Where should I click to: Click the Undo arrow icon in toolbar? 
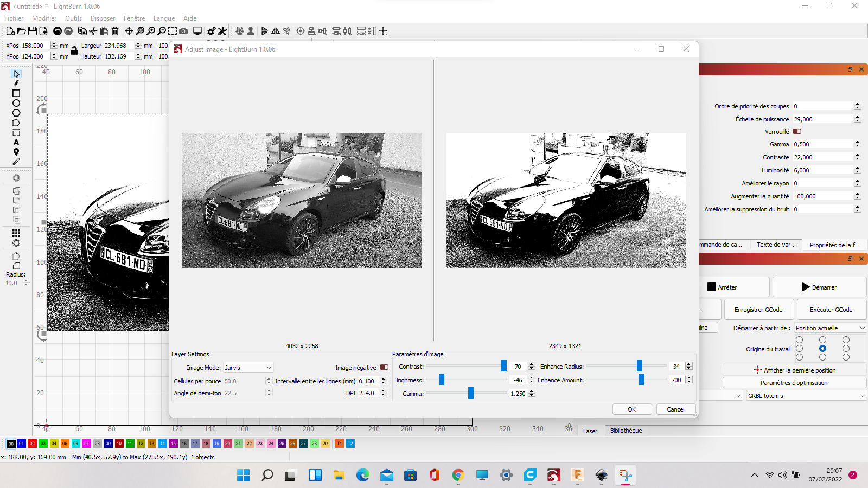click(x=57, y=31)
